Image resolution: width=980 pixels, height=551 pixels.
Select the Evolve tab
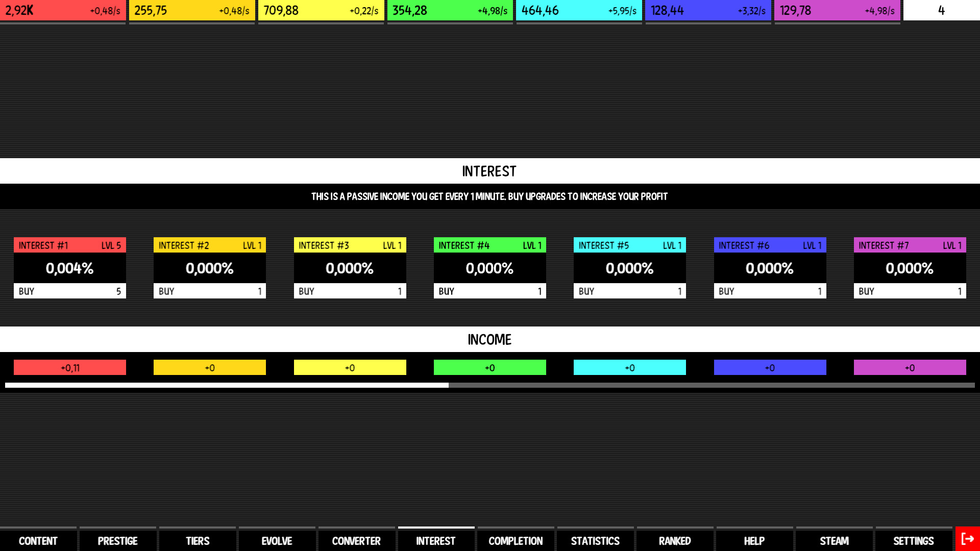pos(277,540)
